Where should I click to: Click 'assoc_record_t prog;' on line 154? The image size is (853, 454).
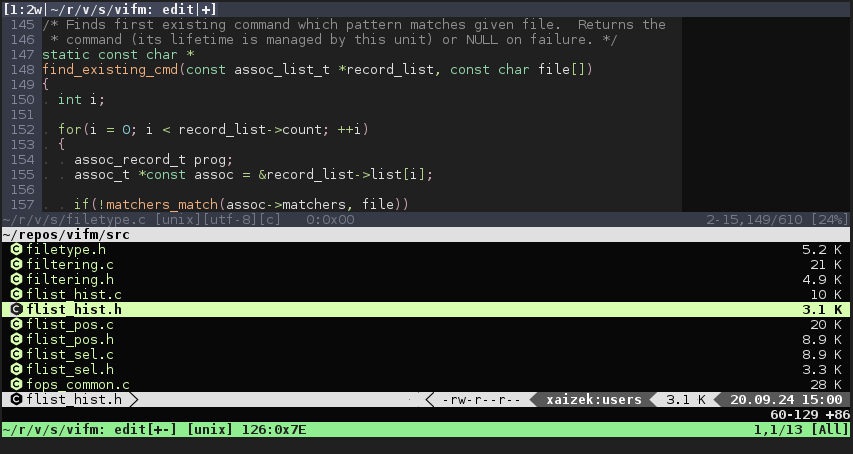154,159
